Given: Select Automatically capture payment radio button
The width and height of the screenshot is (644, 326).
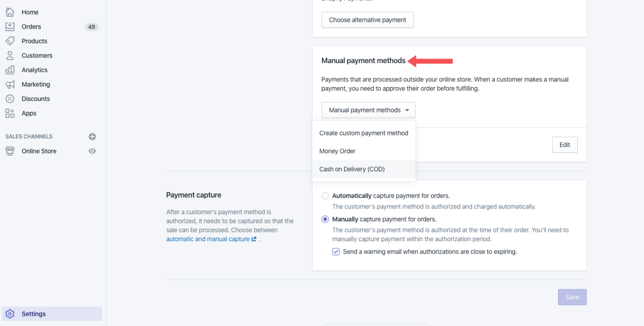Looking at the screenshot, I should 325,196.
